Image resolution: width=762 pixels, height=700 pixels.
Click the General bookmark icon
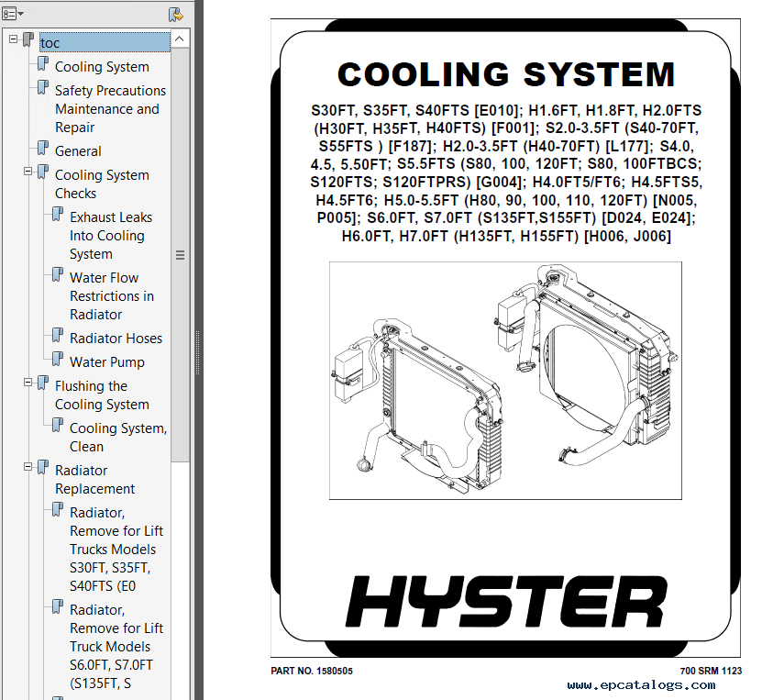[43, 148]
